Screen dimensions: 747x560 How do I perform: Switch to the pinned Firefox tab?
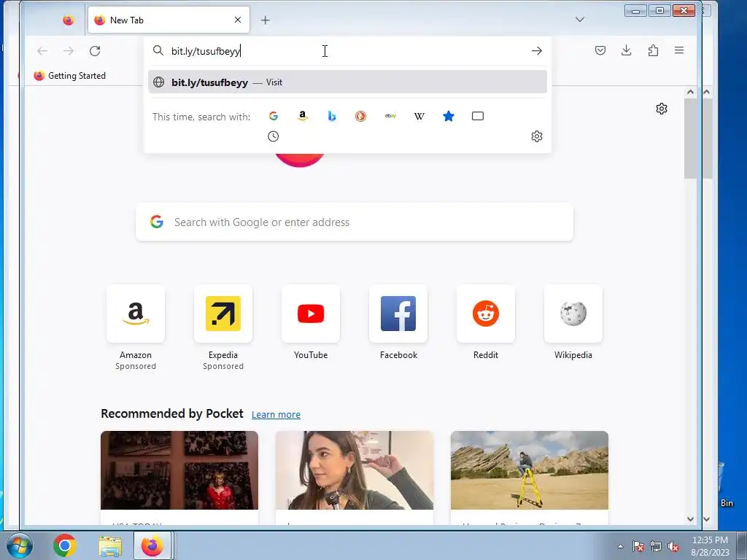[68, 20]
